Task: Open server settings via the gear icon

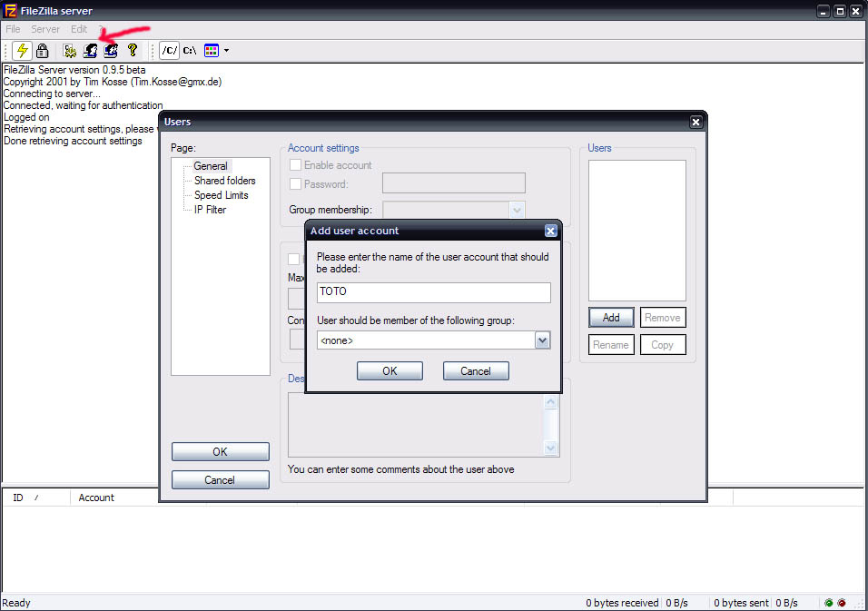Action: (70, 51)
